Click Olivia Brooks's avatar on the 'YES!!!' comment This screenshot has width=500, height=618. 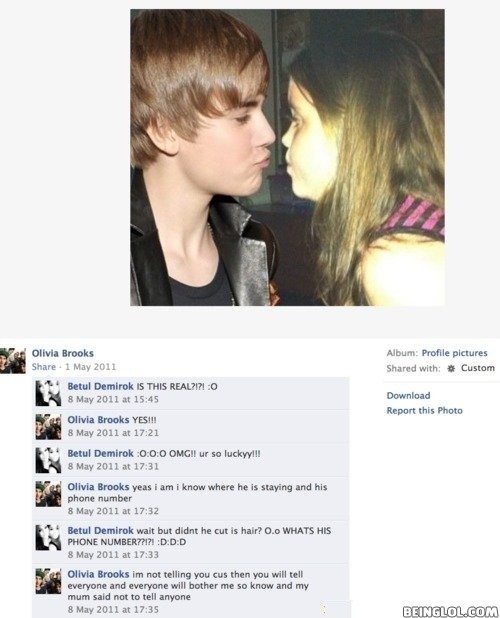(x=48, y=426)
